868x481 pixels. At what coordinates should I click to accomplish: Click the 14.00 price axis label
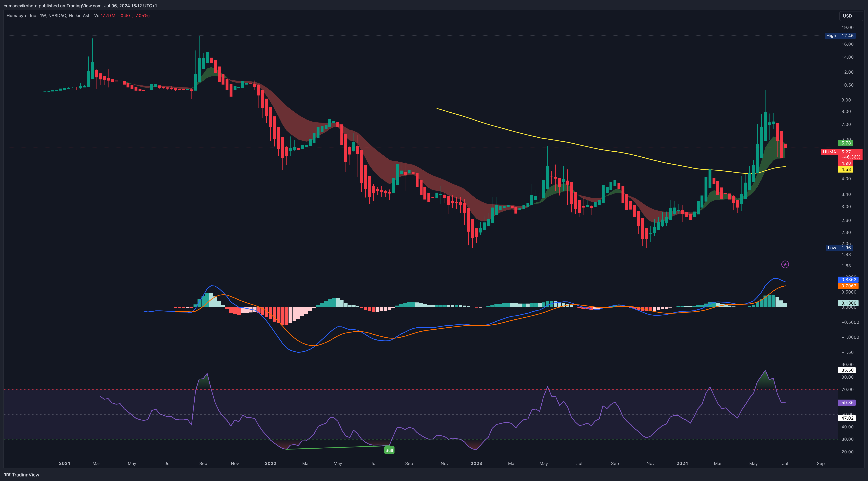click(847, 57)
